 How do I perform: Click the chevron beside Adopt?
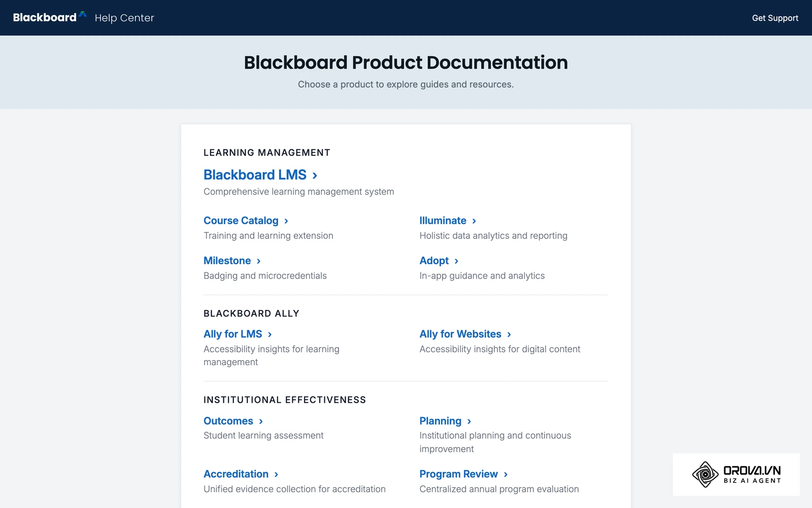coord(456,261)
